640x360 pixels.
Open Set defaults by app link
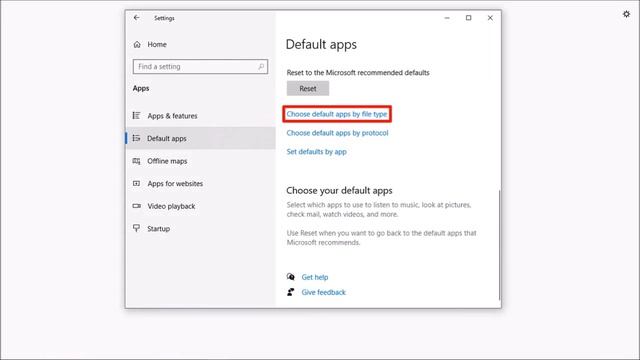316,151
